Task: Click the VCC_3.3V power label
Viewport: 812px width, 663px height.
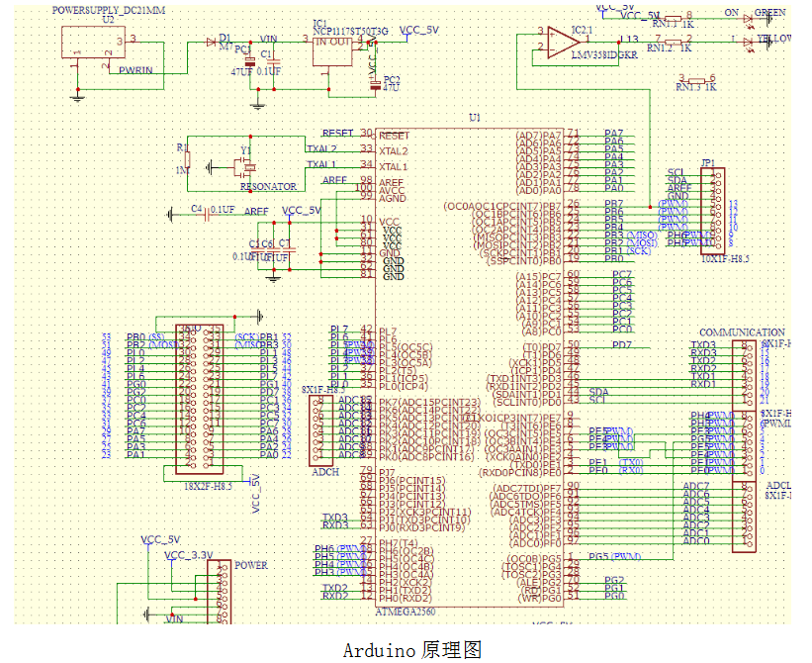Action: (189, 555)
